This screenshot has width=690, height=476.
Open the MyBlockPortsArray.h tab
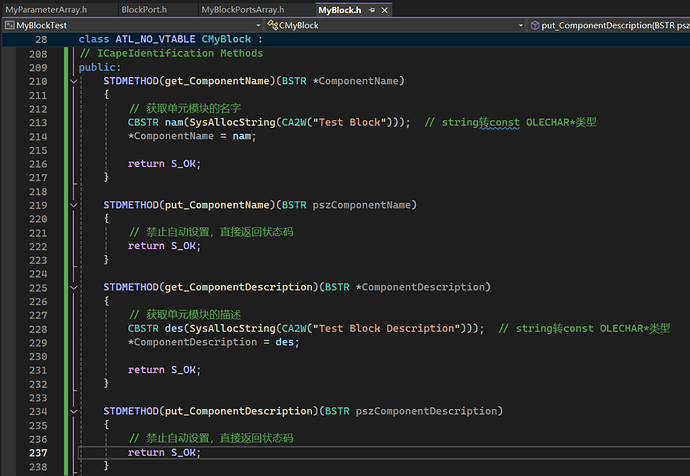pos(242,10)
